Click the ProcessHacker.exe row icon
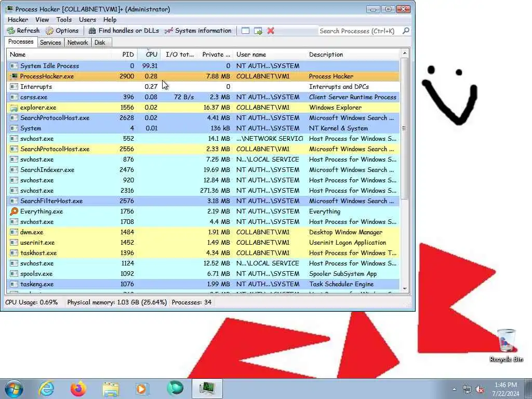Image resolution: width=532 pixels, height=399 pixels. pos(14,76)
